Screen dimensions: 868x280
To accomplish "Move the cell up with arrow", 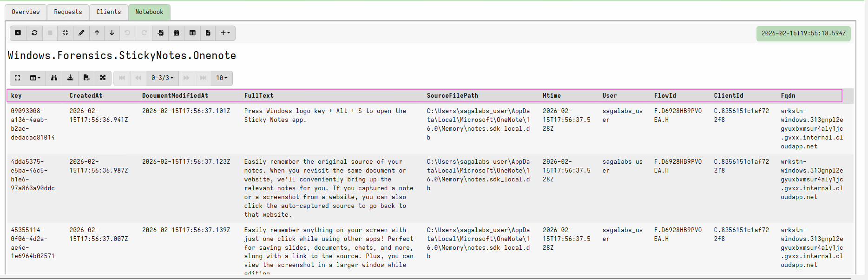I will (x=97, y=33).
